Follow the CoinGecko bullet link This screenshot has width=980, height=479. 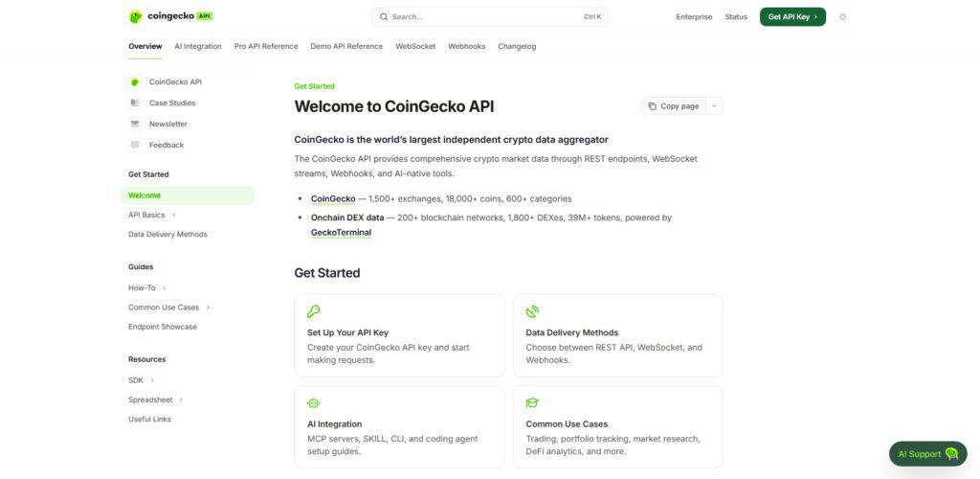pos(333,199)
